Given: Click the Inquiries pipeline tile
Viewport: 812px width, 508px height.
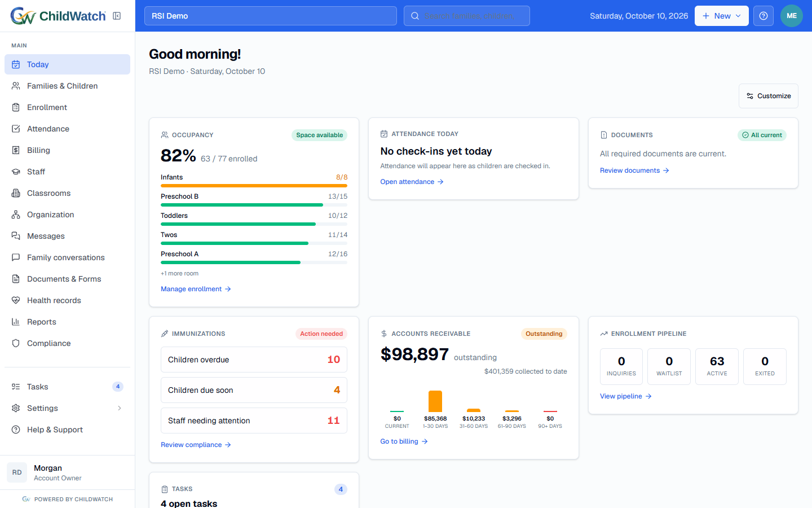Looking at the screenshot, I should click(x=621, y=367).
